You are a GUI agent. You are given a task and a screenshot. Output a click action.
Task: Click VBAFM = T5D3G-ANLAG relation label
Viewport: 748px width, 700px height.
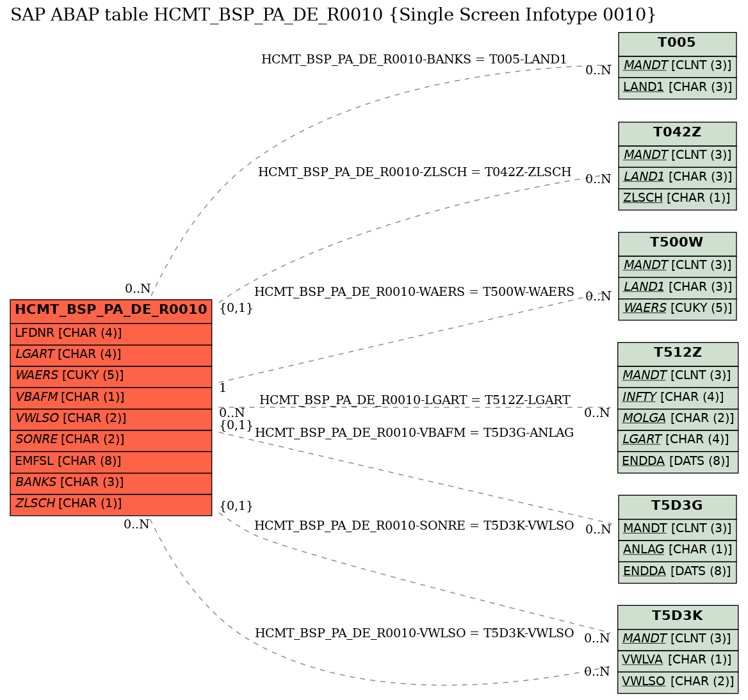[x=414, y=433]
